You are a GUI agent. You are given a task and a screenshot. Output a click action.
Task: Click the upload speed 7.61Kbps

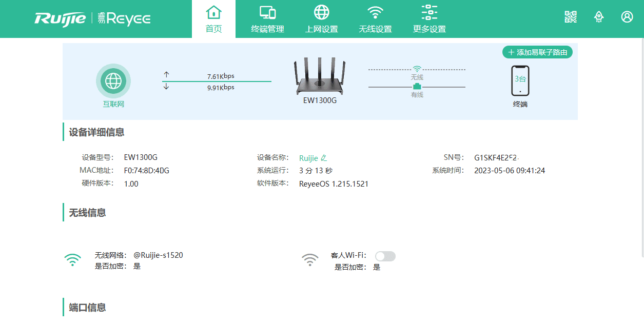(x=221, y=76)
